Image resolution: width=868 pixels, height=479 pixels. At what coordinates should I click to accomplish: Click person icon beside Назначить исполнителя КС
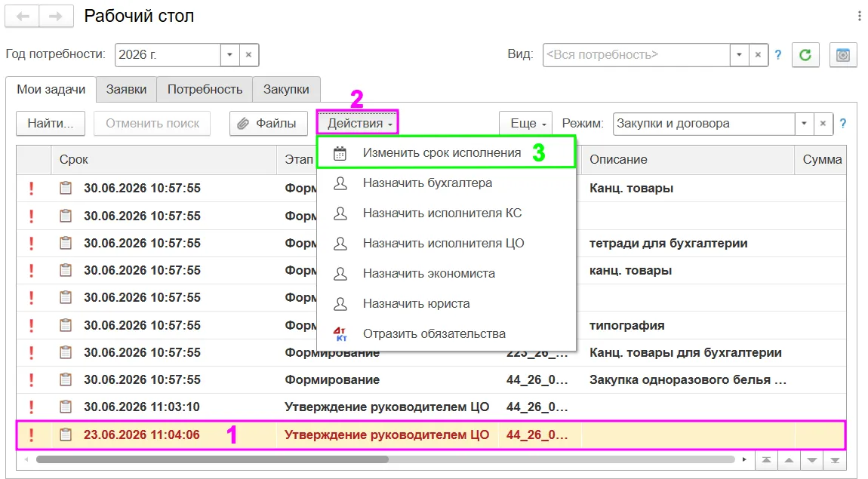click(x=340, y=213)
